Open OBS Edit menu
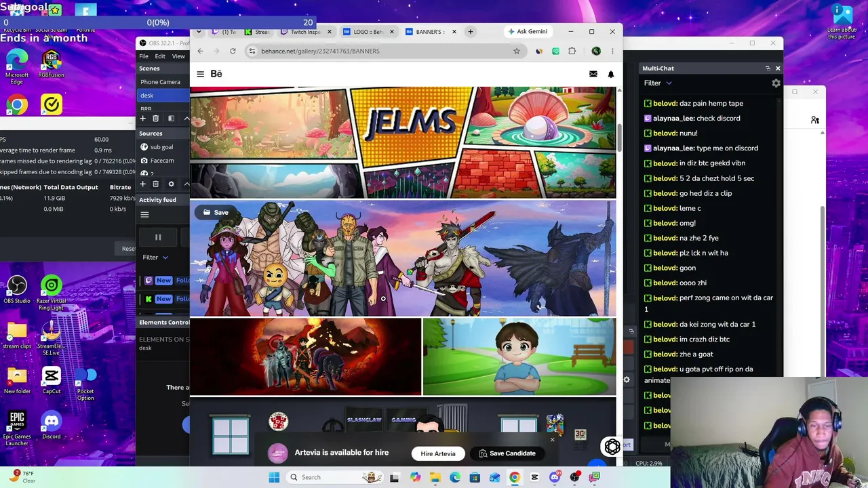Image resolution: width=868 pixels, height=488 pixels. pyautogui.click(x=160, y=56)
